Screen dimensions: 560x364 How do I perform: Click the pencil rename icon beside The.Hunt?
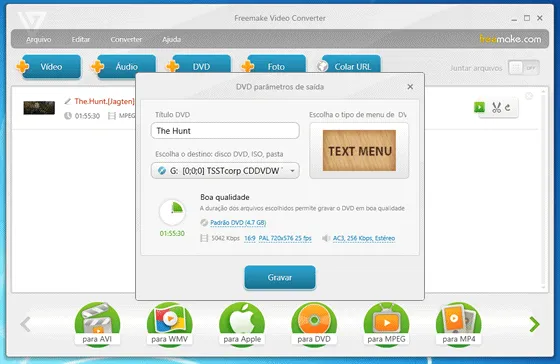[68, 101]
